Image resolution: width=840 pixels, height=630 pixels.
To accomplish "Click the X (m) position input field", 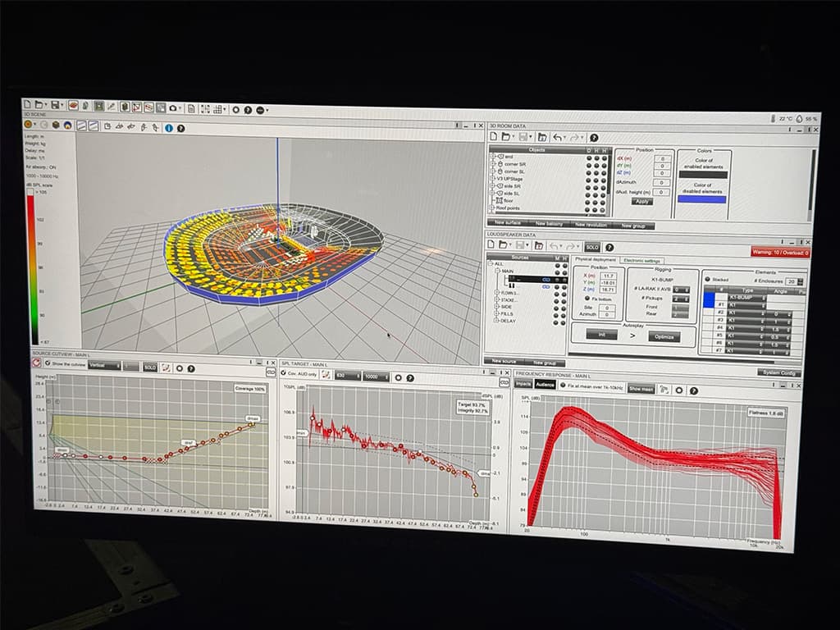I will pos(608,276).
